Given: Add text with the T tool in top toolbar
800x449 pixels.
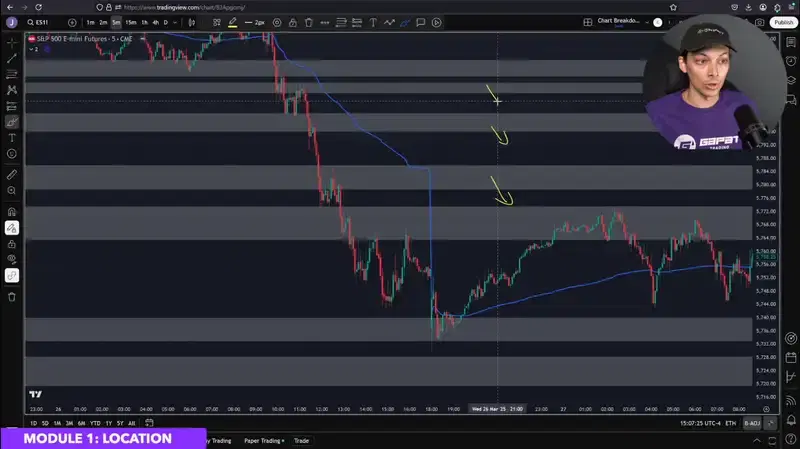Looking at the screenshot, I should pos(373,22).
